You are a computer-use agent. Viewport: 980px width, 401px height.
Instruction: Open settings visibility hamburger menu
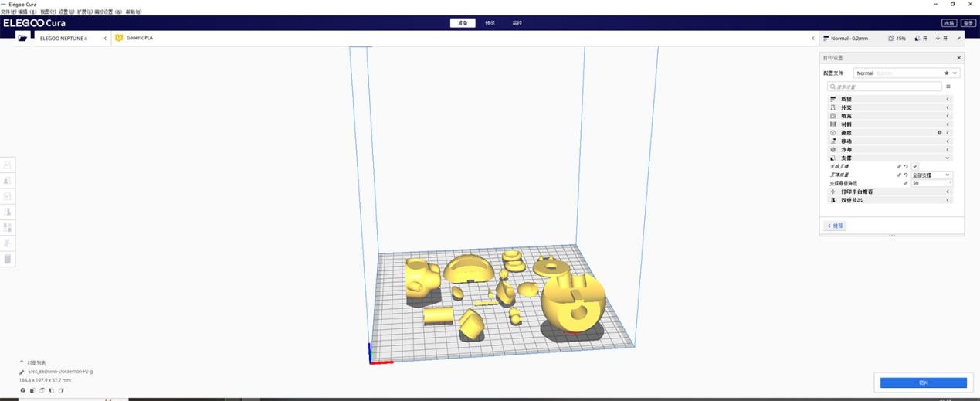pyautogui.click(x=948, y=87)
